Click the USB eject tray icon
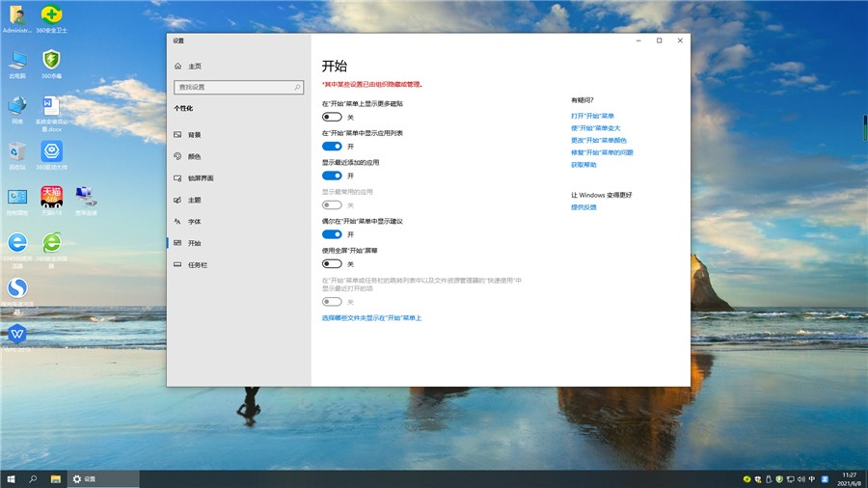The image size is (868, 488). point(769,479)
